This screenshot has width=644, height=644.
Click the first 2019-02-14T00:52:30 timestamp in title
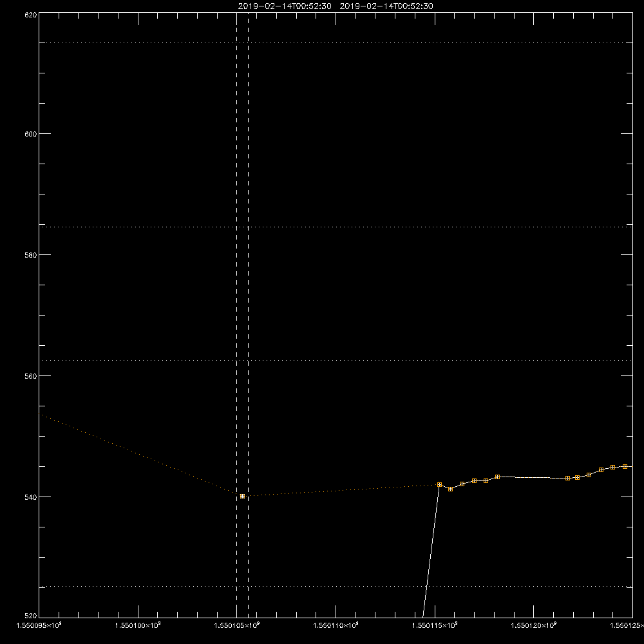point(285,6)
